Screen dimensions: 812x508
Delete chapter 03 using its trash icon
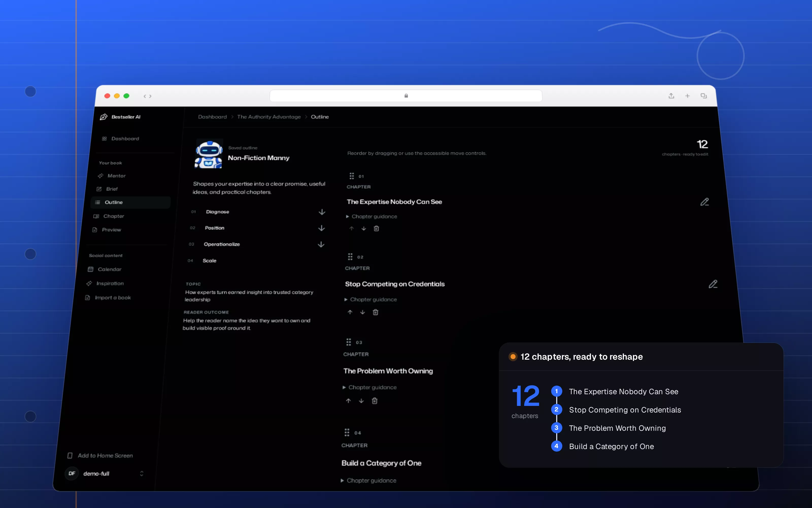tap(375, 401)
